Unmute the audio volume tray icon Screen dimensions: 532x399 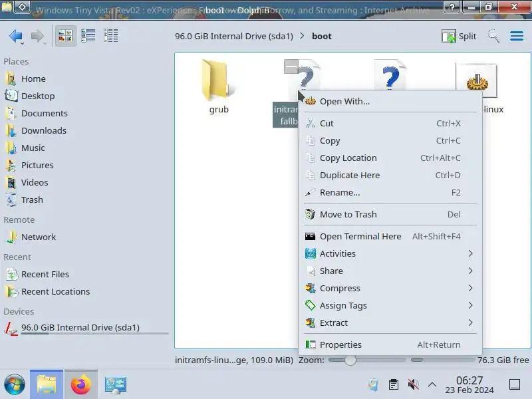413,385
